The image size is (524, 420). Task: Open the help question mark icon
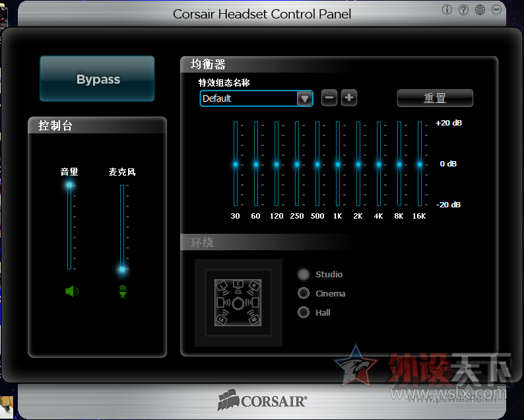click(463, 10)
